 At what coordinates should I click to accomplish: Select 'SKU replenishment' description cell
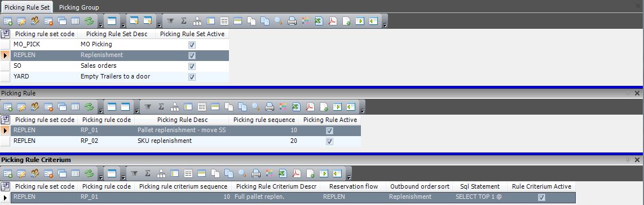(x=182, y=141)
